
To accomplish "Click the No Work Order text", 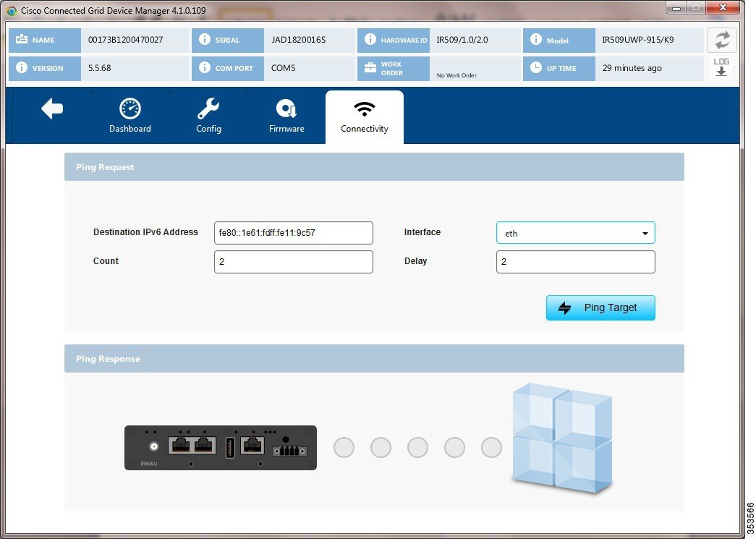I will (456, 75).
